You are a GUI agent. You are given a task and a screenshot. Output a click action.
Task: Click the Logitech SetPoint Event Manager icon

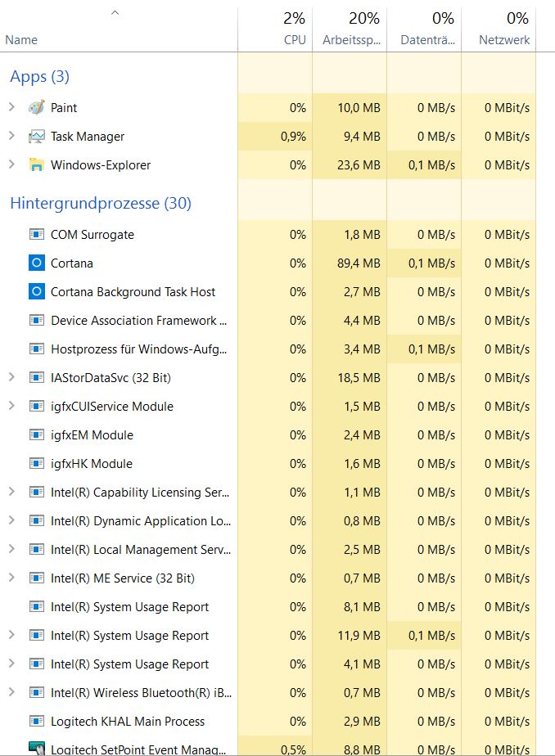[36, 749]
